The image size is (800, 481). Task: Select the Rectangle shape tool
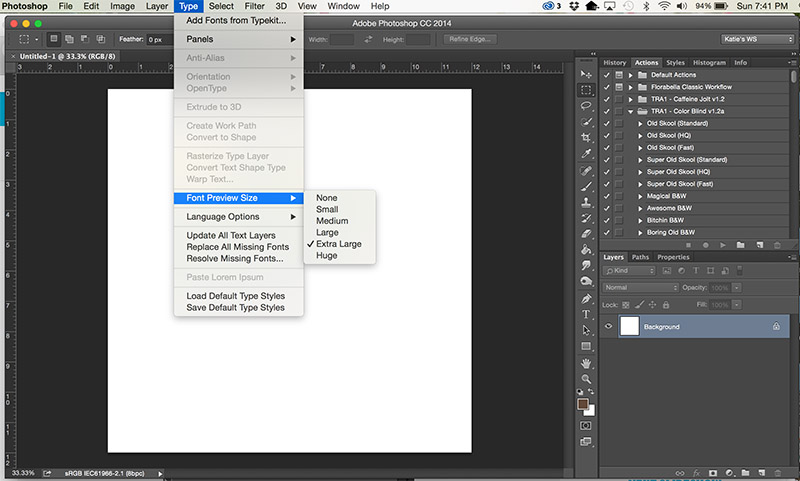pyautogui.click(x=586, y=347)
